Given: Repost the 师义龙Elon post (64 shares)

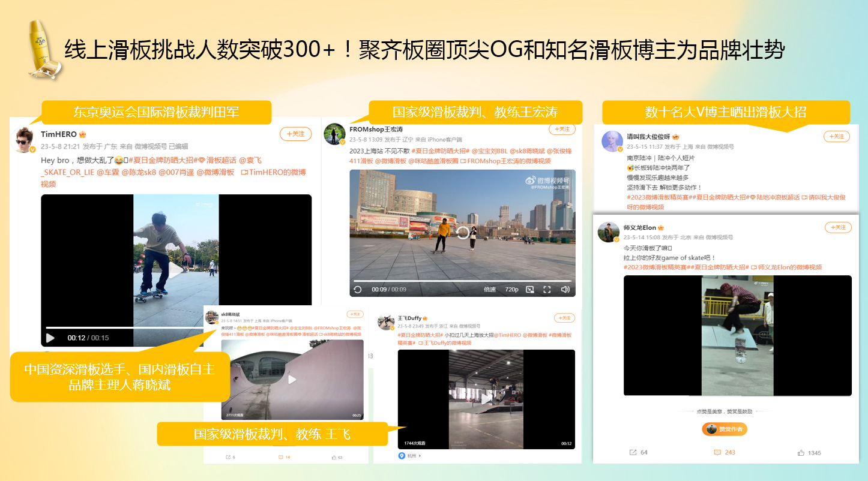Looking at the screenshot, I should point(633,452).
